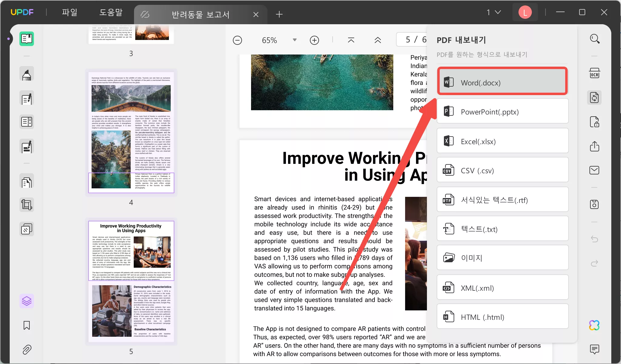Expand the 65% zoom level dropdown

pyautogui.click(x=294, y=40)
